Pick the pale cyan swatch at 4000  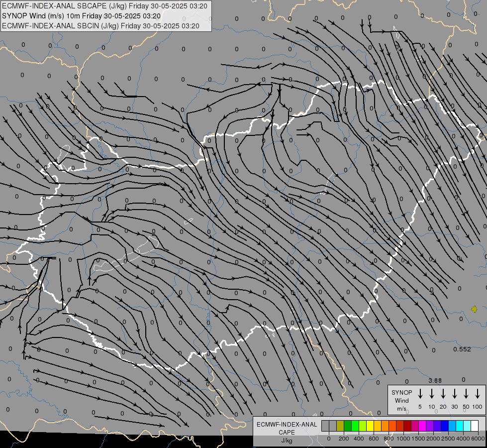[467, 426]
